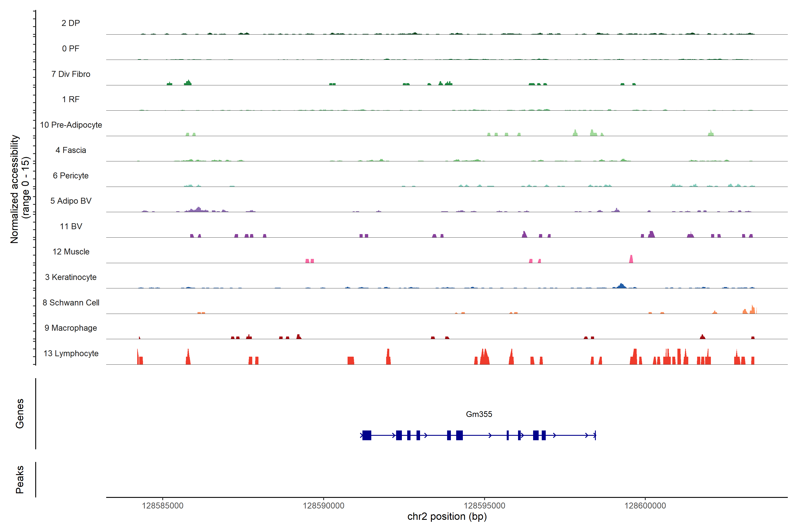Click the 3 Keratinocyte track label
Screen dimensions: 798x532
[x=71, y=277]
